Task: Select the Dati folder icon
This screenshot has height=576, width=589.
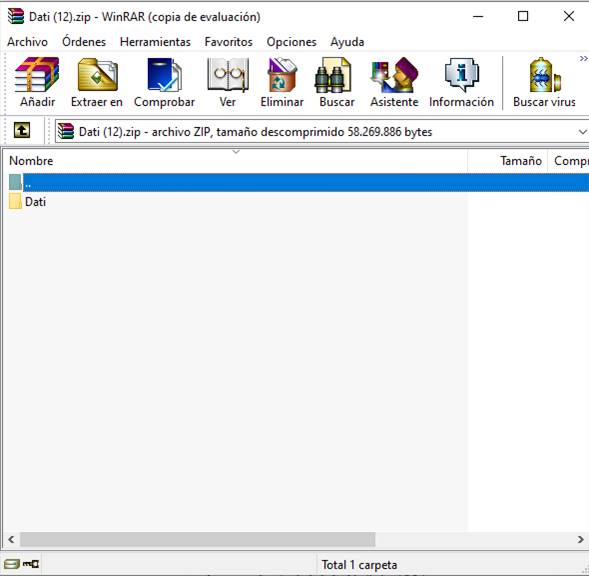Action: tap(15, 201)
